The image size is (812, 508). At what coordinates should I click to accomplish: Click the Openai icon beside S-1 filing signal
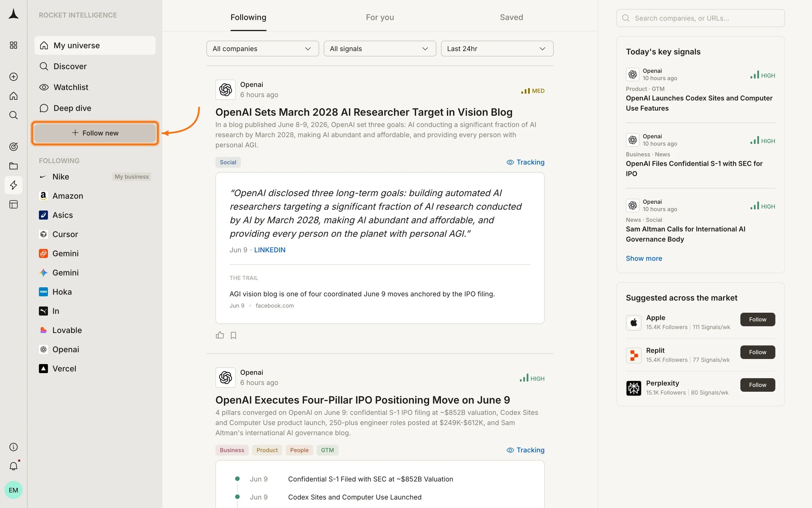[632, 140]
